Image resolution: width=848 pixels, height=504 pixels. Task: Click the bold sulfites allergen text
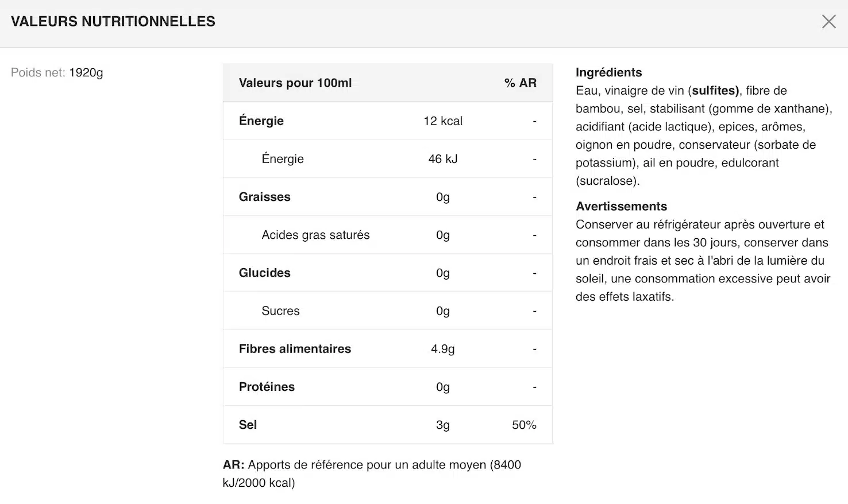tap(715, 91)
